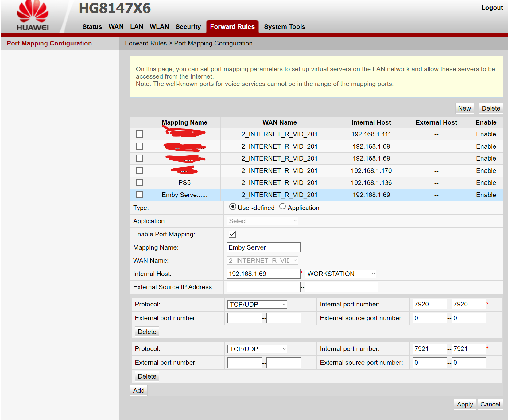508x420 pixels.
Task: Delete the 7920 port rule
Action: 147,332
